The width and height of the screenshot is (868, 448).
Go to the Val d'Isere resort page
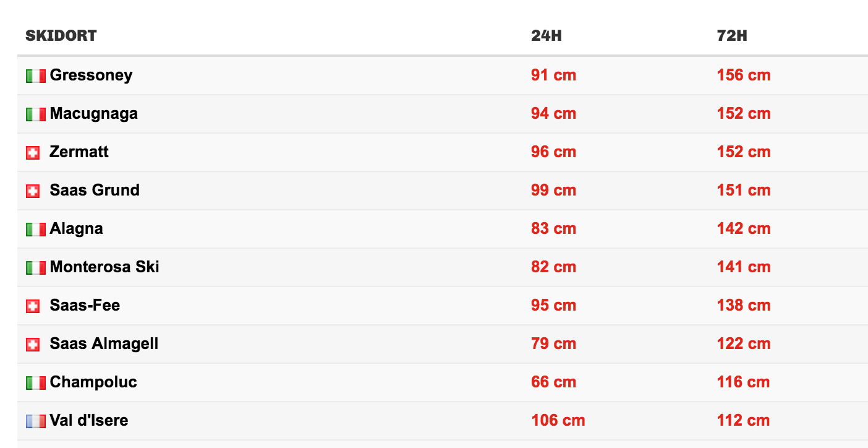point(89,421)
